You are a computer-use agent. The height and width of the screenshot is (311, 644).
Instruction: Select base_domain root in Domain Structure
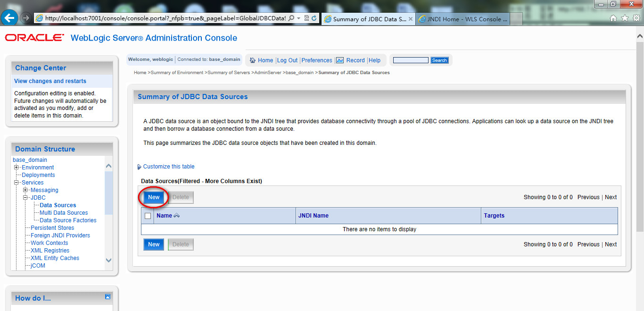(x=30, y=160)
